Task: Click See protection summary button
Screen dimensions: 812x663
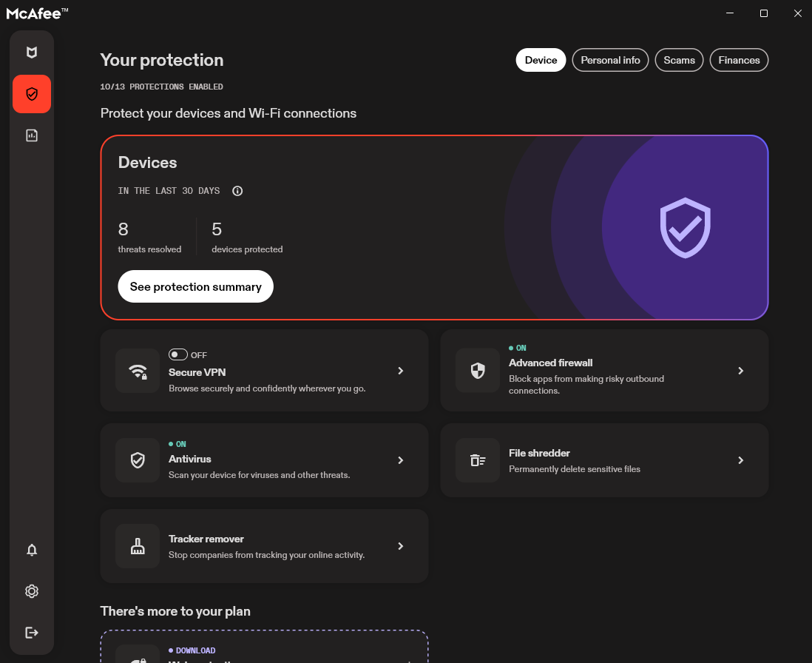Action: pyautogui.click(x=196, y=286)
